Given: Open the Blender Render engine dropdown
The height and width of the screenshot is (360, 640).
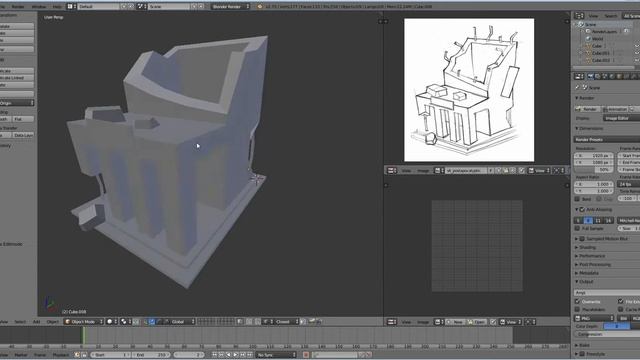Looking at the screenshot, I should [231, 7].
